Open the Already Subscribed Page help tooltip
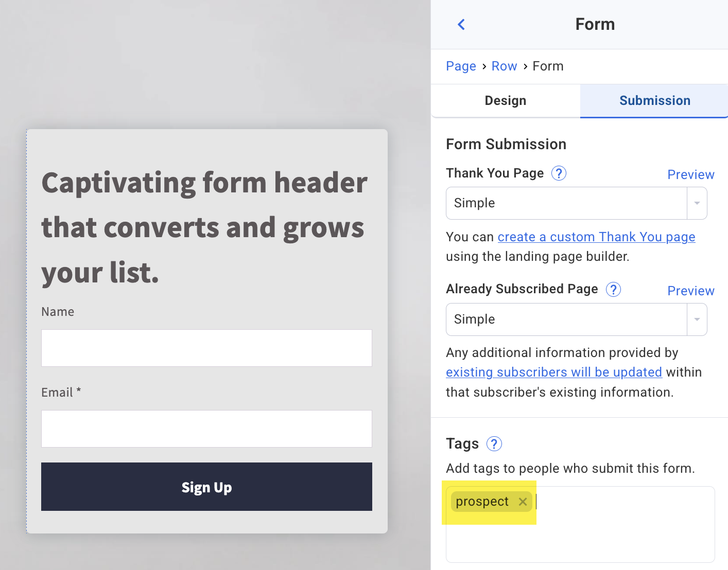The height and width of the screenshot is (570, 728). point(613,290)
